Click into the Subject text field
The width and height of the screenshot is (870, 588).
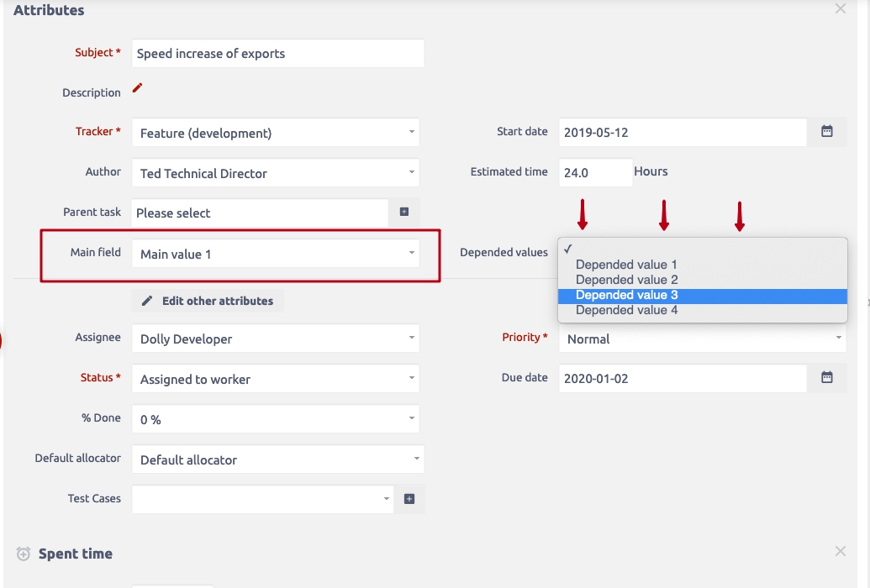click(277, 54)
